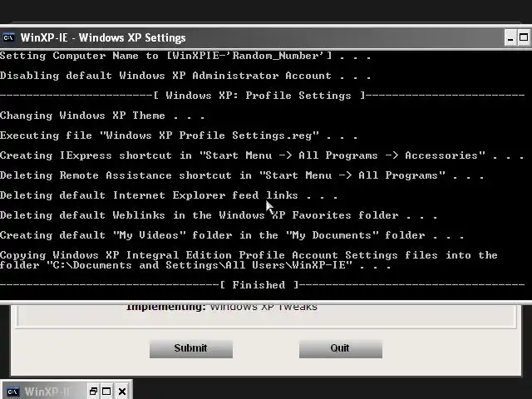Close the minimized WinXP-IE window

pyautogui.click(x=122, y=392)
